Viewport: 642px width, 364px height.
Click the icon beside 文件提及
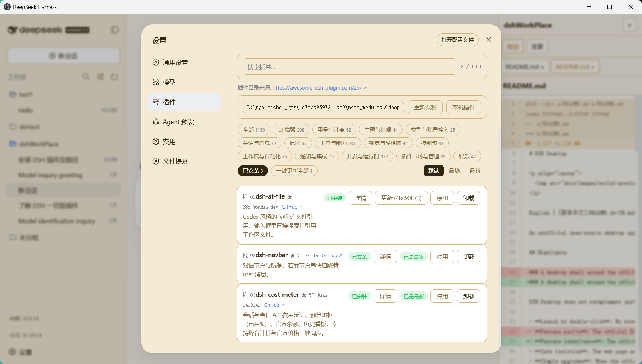pyautogui.click(x=156, y=161)
